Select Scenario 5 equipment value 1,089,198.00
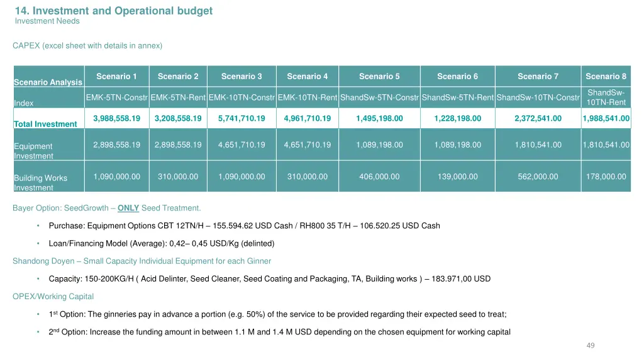The image size is (644, 362). point(379,145)
